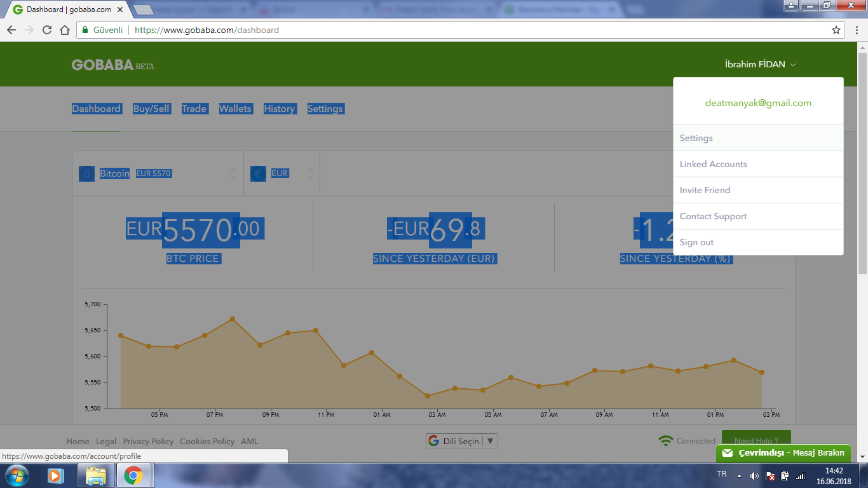Click the Euro currency icon
The width and height of the screenshot is (868, 488).
pos(258,173)
